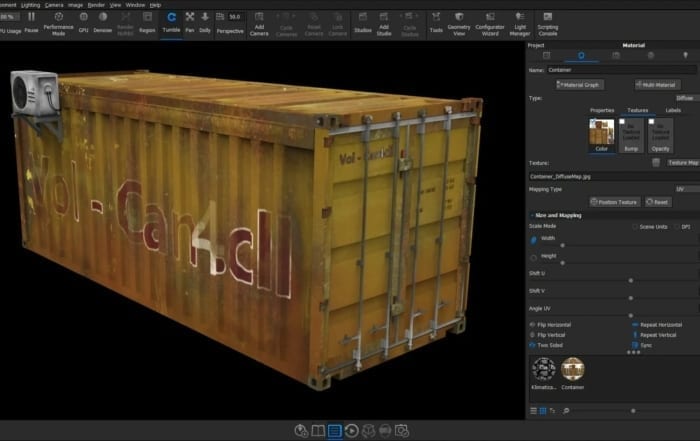Launch the Configurator Wizard

coord(490,24)
